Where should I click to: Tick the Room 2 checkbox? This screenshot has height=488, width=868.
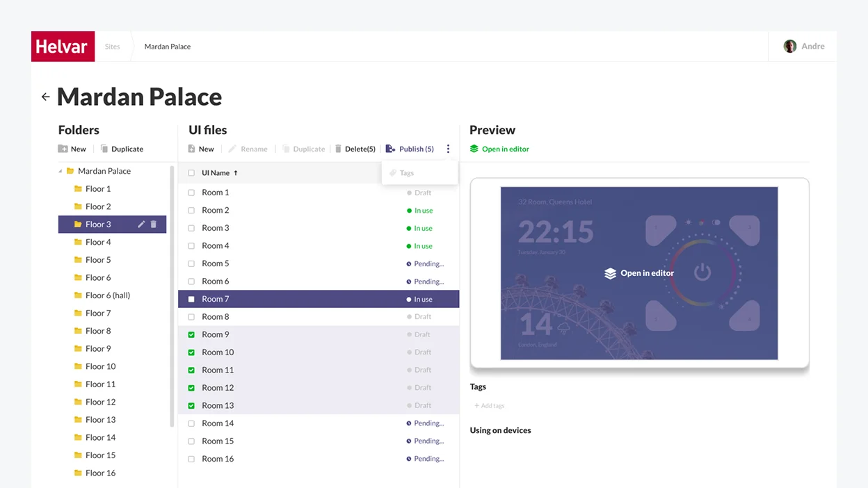191,211
